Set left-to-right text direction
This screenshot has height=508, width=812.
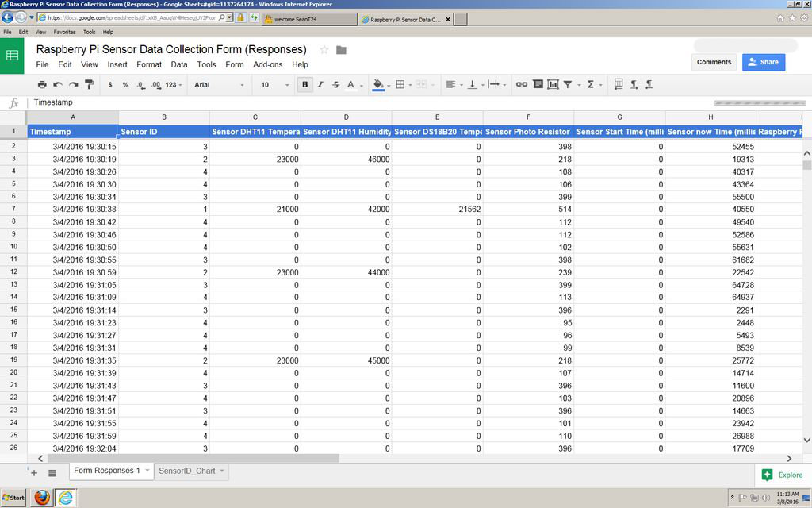pyautogui.click(x=634, y=84)
